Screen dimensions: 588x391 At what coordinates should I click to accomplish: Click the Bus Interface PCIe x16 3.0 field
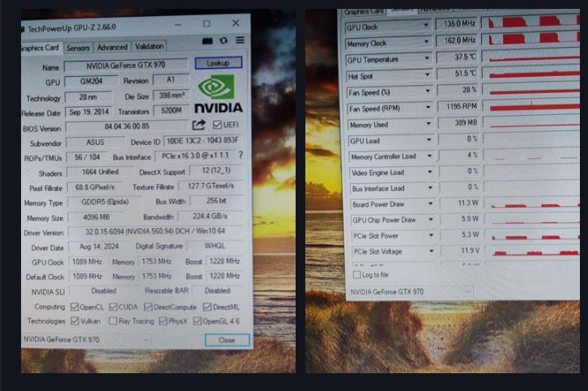point(195,155)
